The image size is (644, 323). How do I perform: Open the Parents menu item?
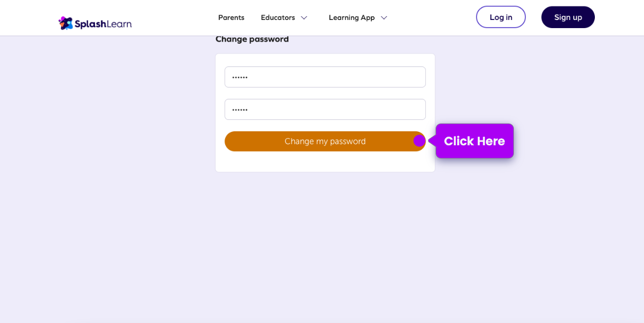point(231,17)
